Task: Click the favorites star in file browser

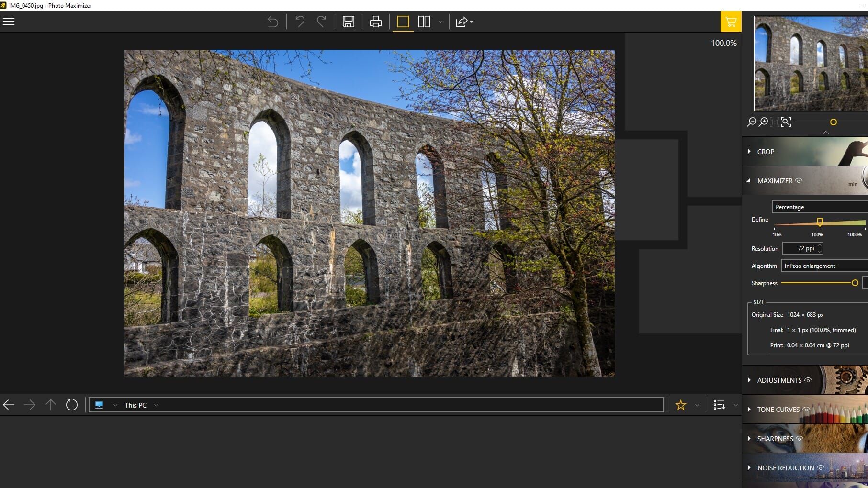Action: tap(680, 405)
